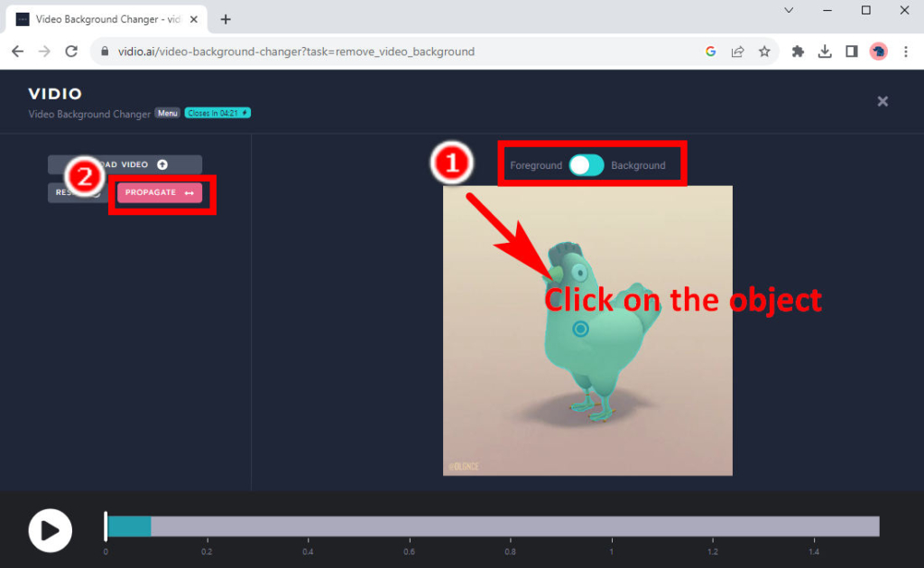This screenshot has height=568, width=924.
Task: Click the page reload icon
Action: coord(71,51)
